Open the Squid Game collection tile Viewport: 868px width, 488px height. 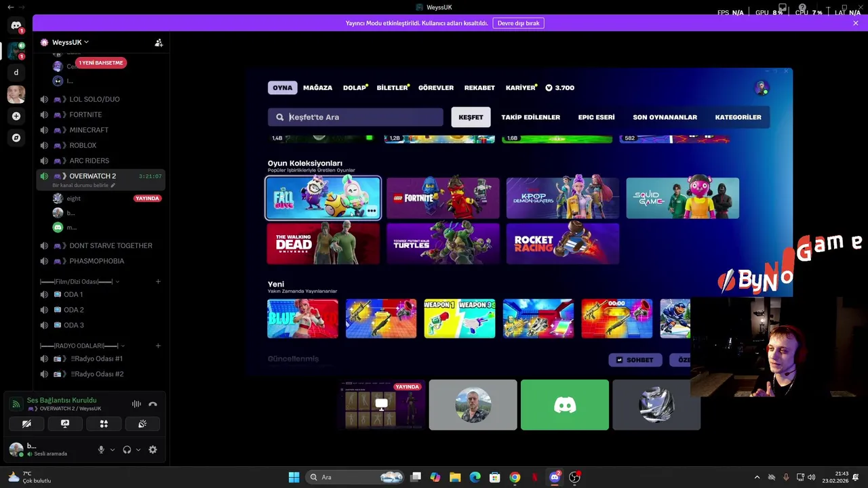[x=683, y=198]
